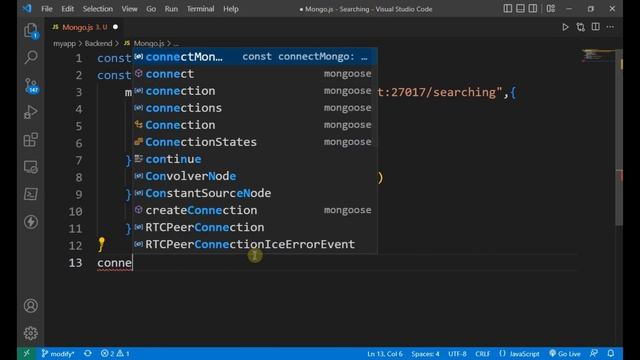Open problems indicator showing errors and warnings
The height and width of the screenshot is (360, 640).
coord(115,353)
